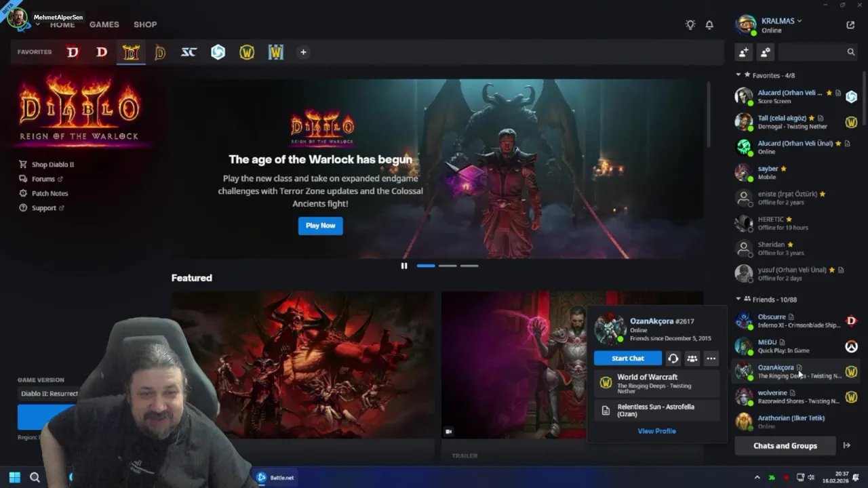The height and width of the screenshot is (488, 868).
Task: Click the Play Now banner button
Action: coord(320,226)
